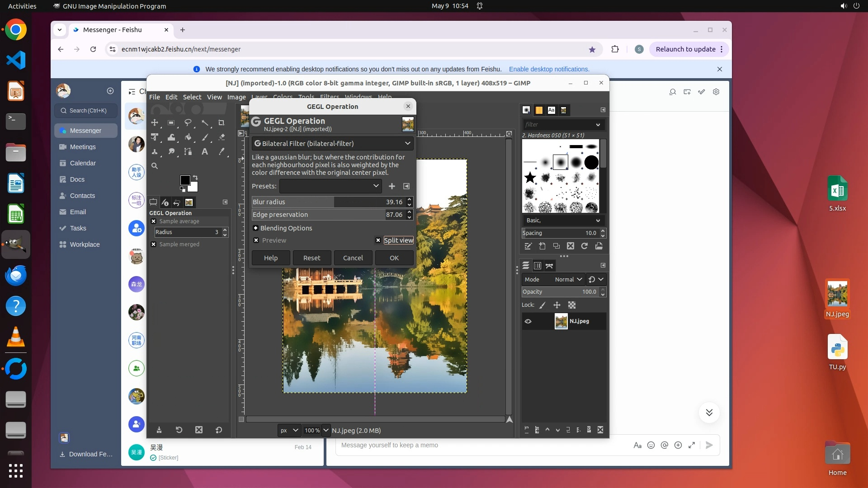Select the Text tool in GIMP toolbox
Image resolution: width=868 pixels, height=488 pixels.
point(204,152)
